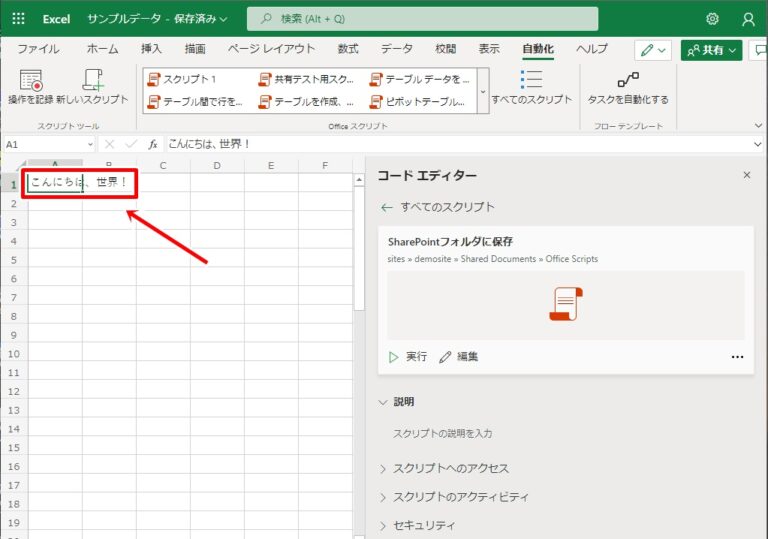This screenshot has height=539, width=768.
Task: Expand the Office スクリプト gallery dropdown
Action: pyautogui.click(x=483, y=91)
